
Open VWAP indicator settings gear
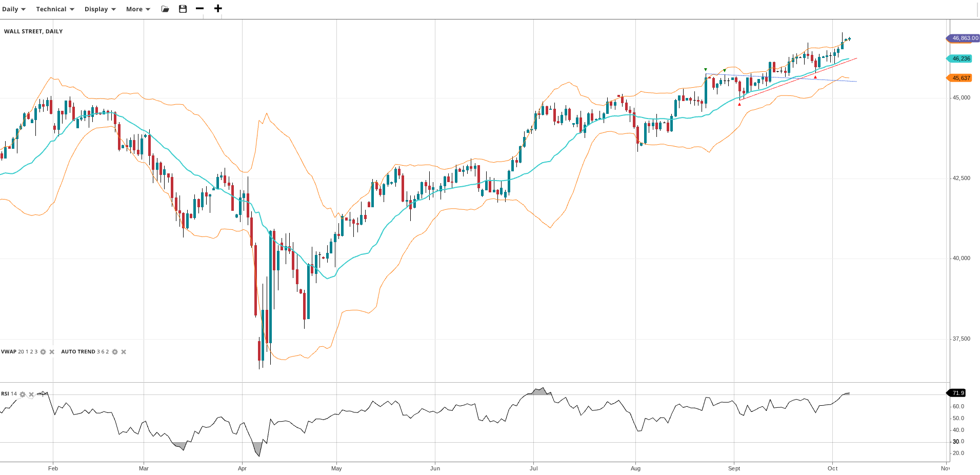(43, 352)
